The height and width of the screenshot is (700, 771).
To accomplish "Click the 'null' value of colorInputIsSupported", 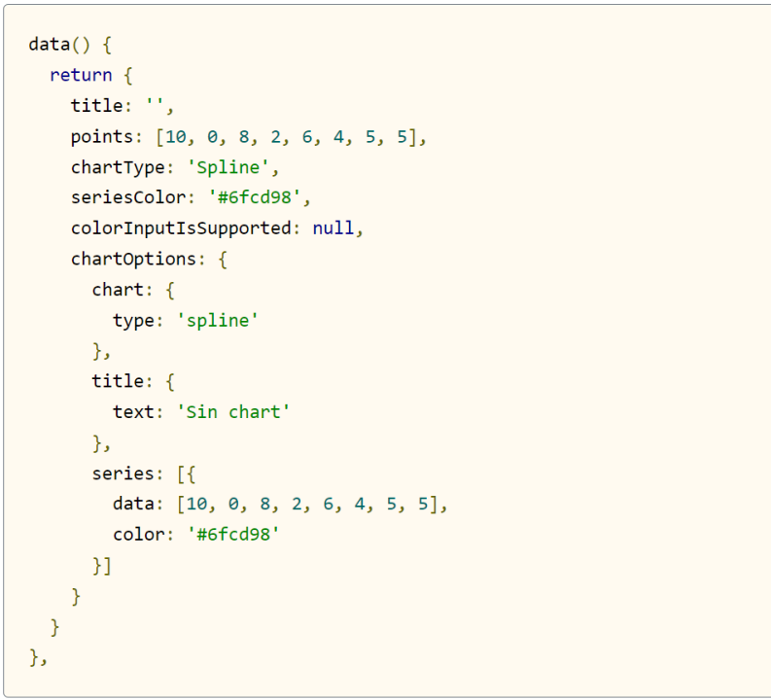I will [333, 228].
